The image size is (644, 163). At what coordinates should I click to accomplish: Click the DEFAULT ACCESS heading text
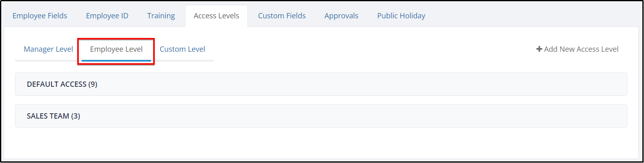[57, 84]
